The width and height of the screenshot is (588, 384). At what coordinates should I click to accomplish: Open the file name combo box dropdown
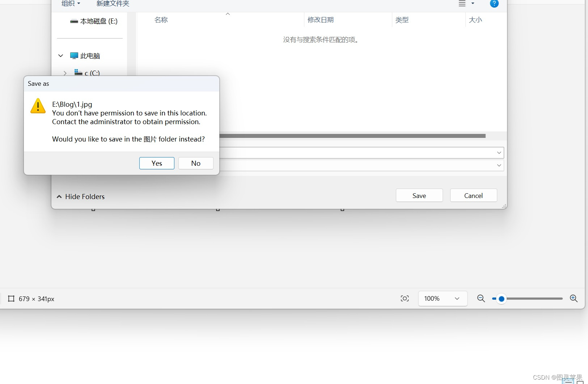pyautogui.click(x=499, y=153)
